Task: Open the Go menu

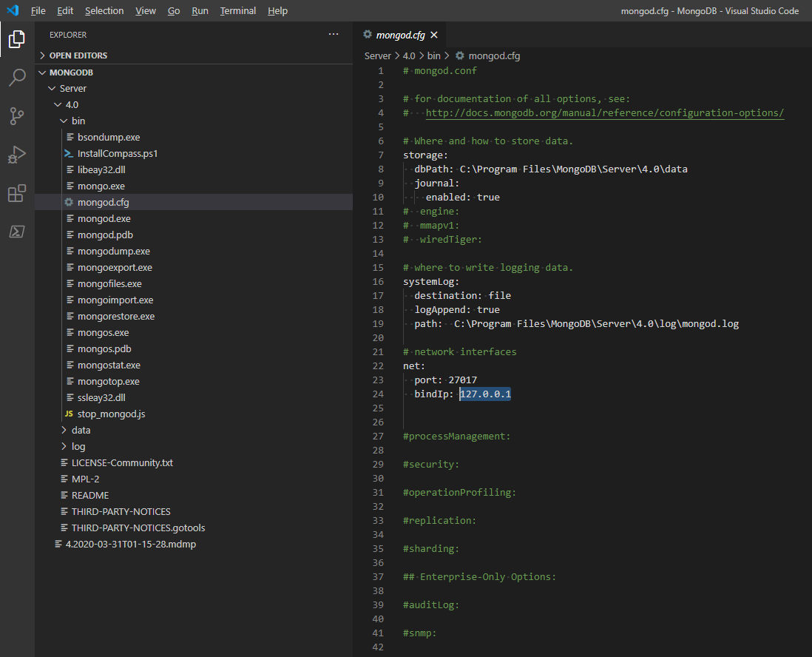Action: point(174,10)
